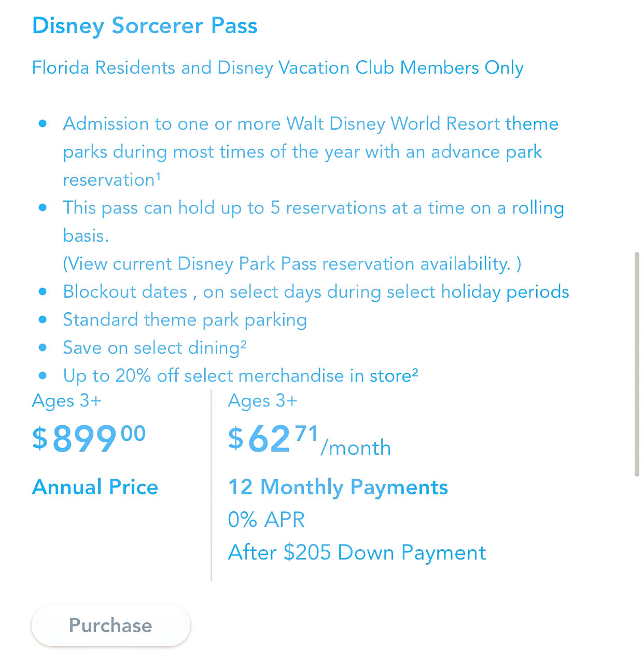Select the $899.00 annual price amount

(x=89, y=438)
